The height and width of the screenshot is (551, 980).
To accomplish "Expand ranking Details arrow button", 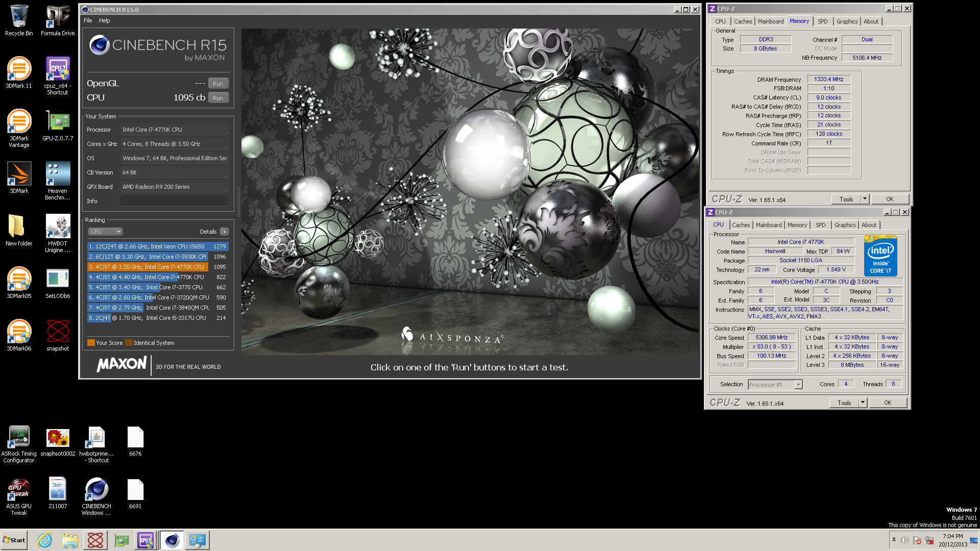I will 225,232.
